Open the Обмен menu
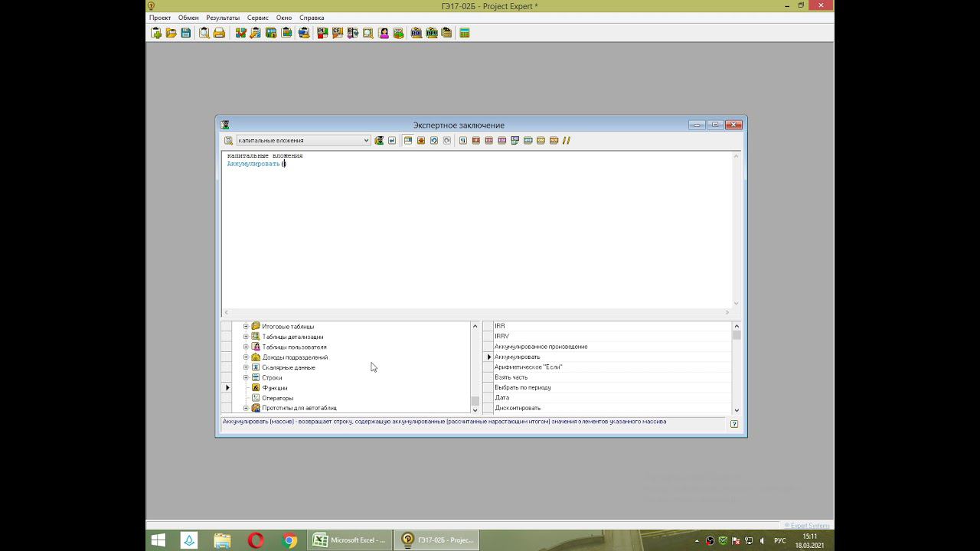The image size is (980, 551). [x=188, y=18]
